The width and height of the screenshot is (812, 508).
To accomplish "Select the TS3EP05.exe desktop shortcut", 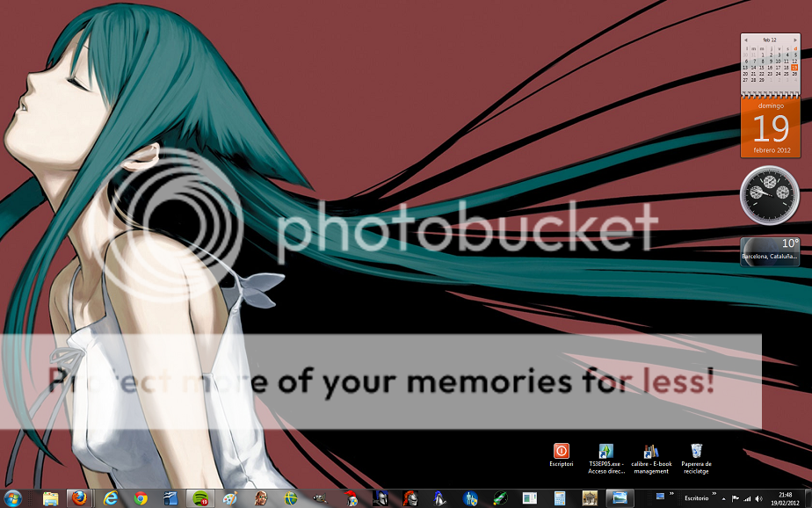I will click(605, 452).
